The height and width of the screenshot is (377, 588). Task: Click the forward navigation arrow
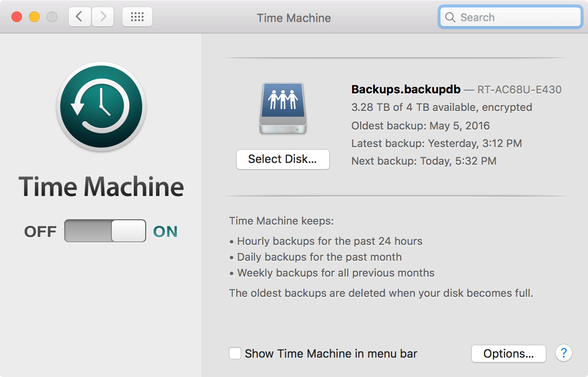103,16
